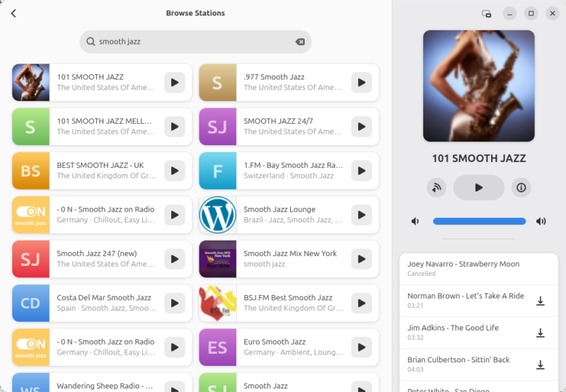The width and height of the screenshot is (566, 392).
Task: Open the cast to device icon
Action: [x=437, y=188]
